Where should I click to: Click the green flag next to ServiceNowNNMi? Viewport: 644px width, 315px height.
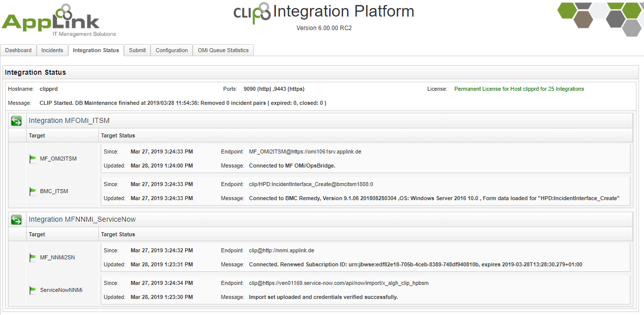point(33,290)
